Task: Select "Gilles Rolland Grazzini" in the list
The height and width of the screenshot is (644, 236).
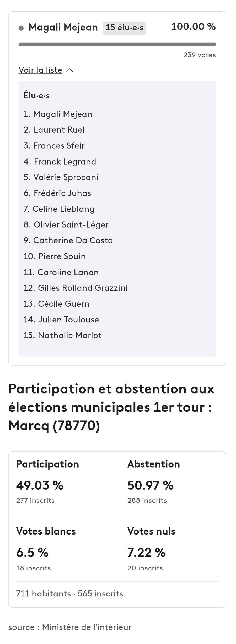Action: 83,288
